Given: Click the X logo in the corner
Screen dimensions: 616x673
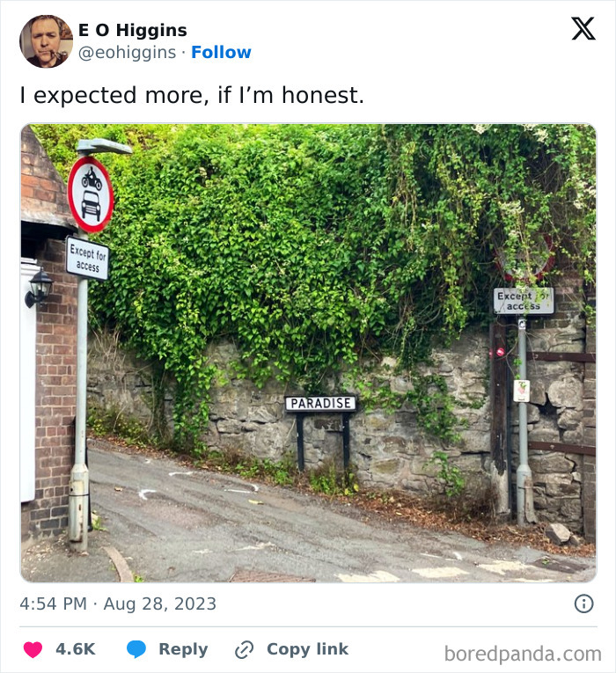Looking at the screenshot, I should pyautogui.click(x=583, y=29).
